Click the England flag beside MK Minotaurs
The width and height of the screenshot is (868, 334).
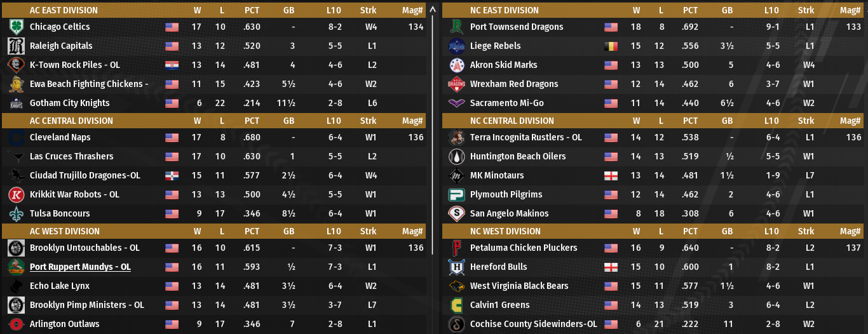[611, 176]
